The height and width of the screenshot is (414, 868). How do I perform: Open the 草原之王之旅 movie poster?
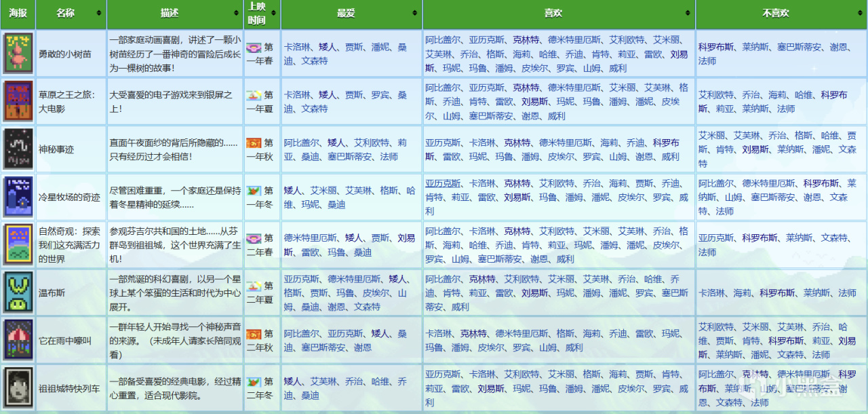(18, 101)
